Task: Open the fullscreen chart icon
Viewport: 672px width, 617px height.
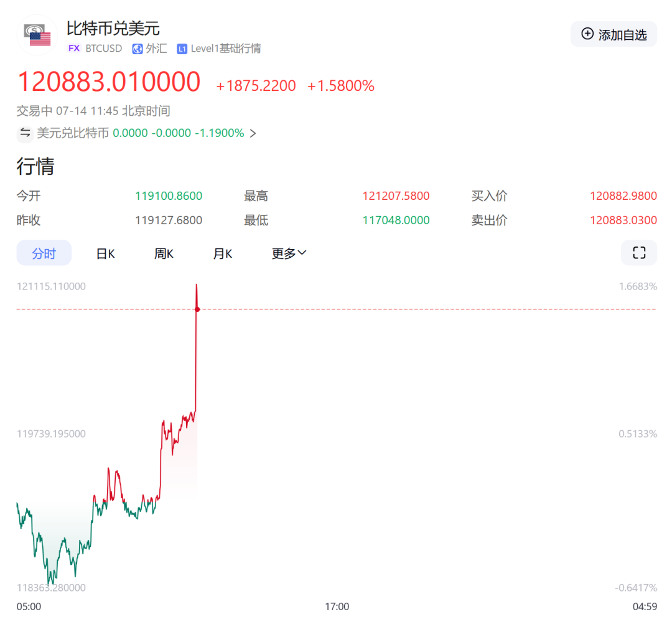Action: coord(638,253)
